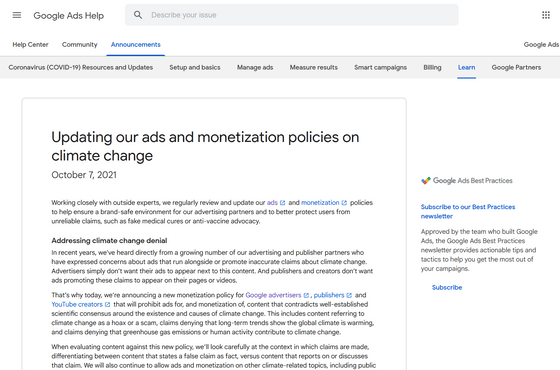Open Coronavirus (COVID-19) Resources and Updates
The width and height of the screenshot is (560, 370).
click(81, 68)
